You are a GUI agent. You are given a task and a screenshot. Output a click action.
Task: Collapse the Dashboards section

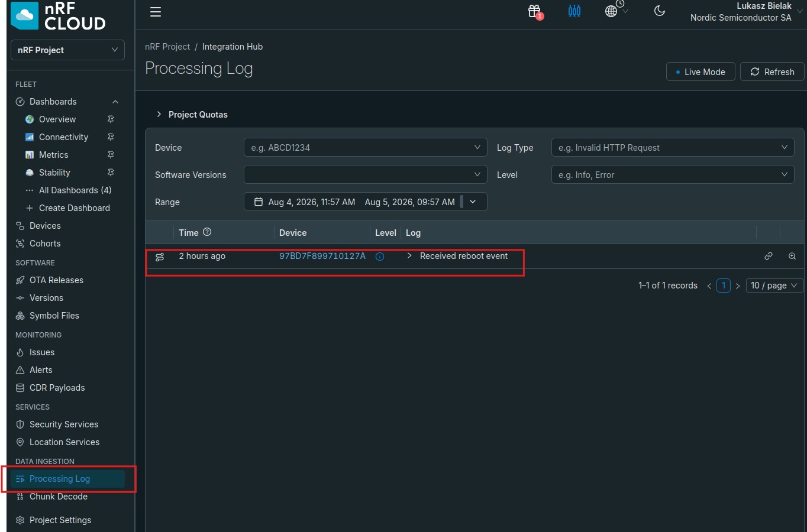[x=115, y=102]
